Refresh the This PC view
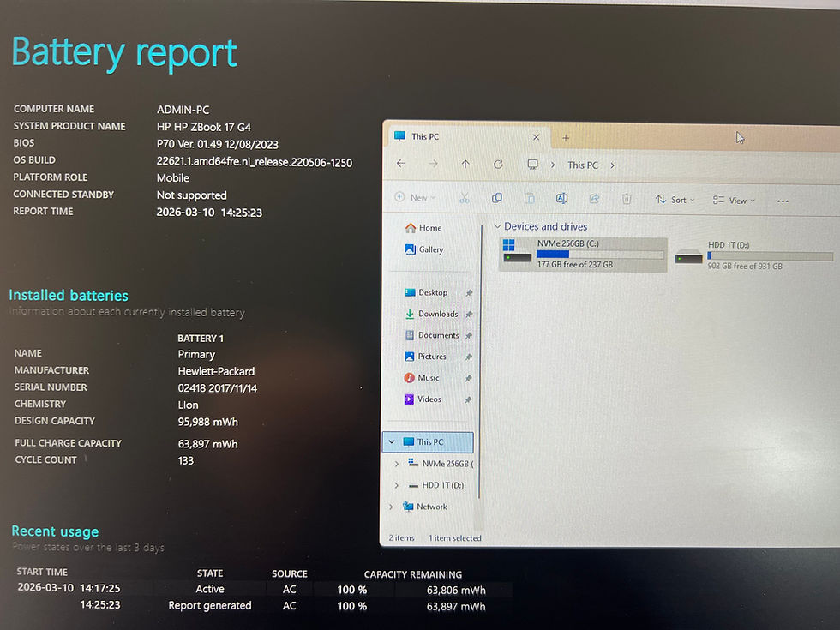 point(498,164)
